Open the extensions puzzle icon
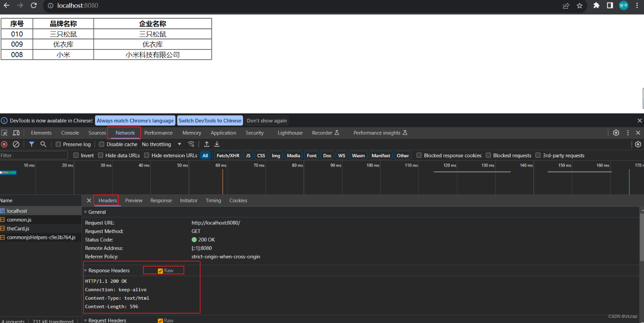Image resolution: width=644 pixels, height=323 pixels. coord(596,5)
